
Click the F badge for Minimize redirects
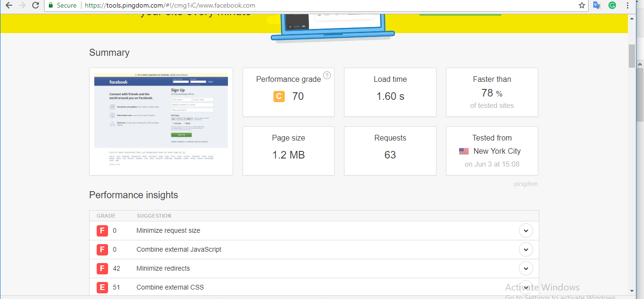tap(102, 269)
